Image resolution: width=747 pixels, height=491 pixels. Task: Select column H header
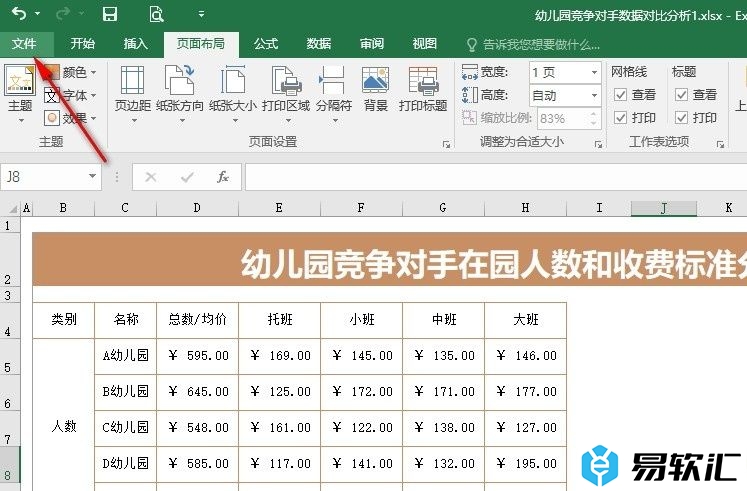coord(525,208)
